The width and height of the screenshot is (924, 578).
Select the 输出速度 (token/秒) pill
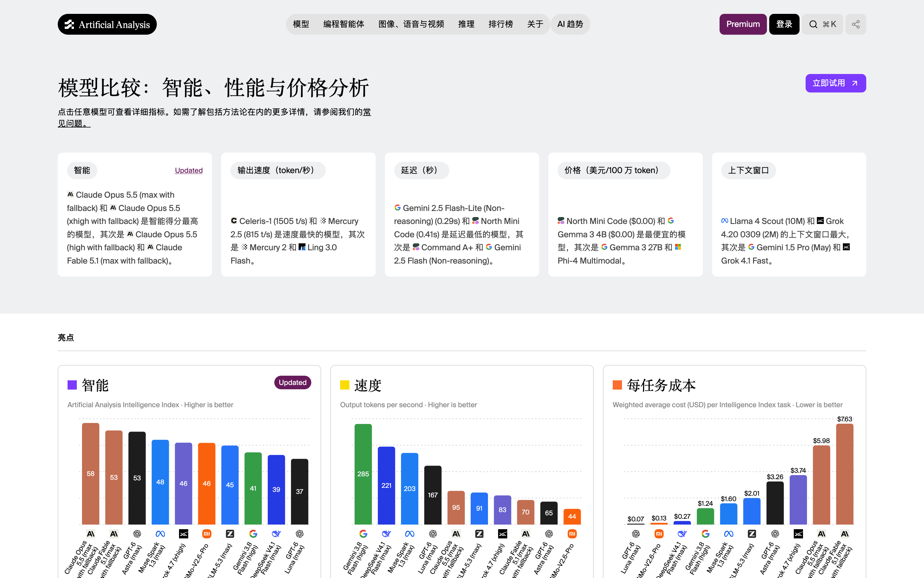pyautogui.click(x=277, y=171)
